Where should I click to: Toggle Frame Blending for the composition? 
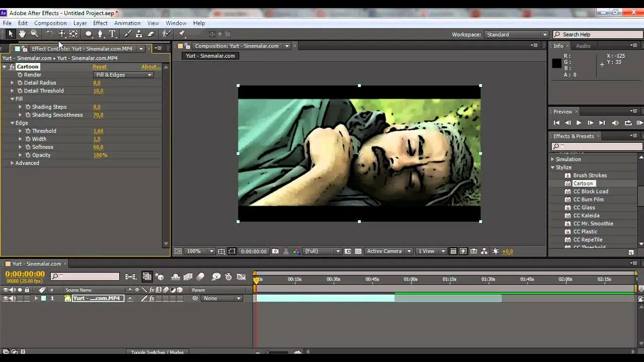[188, 277]
